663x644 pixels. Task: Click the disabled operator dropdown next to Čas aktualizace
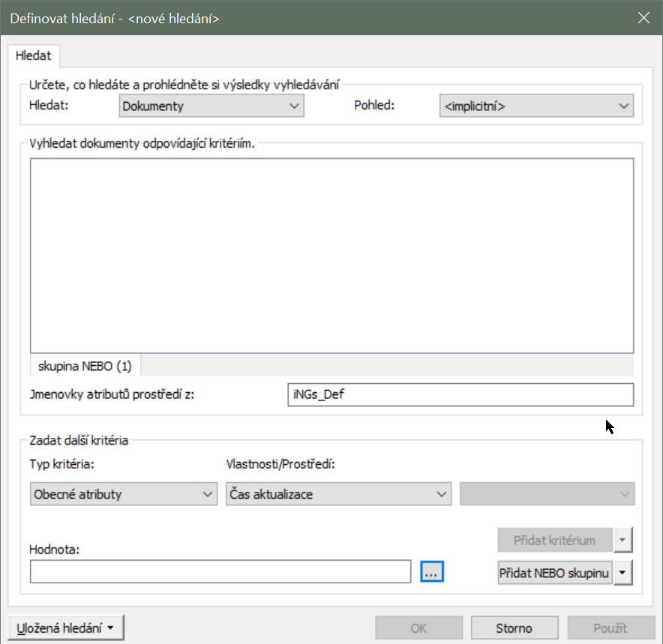(x=547, y=495)
